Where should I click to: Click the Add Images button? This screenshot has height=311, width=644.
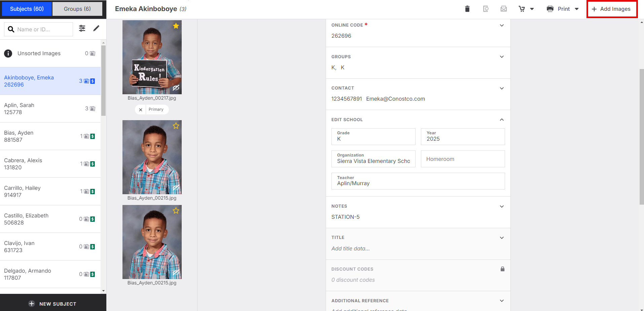611,9
